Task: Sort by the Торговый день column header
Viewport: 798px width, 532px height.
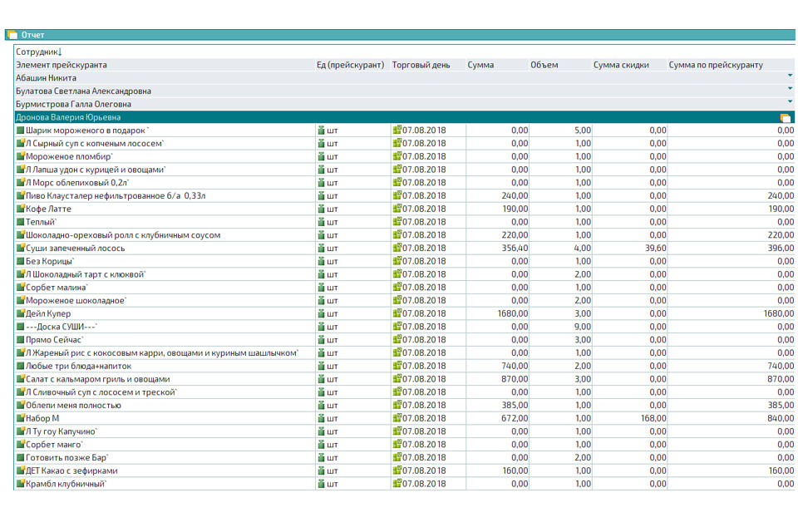Action: click(421, 65)
